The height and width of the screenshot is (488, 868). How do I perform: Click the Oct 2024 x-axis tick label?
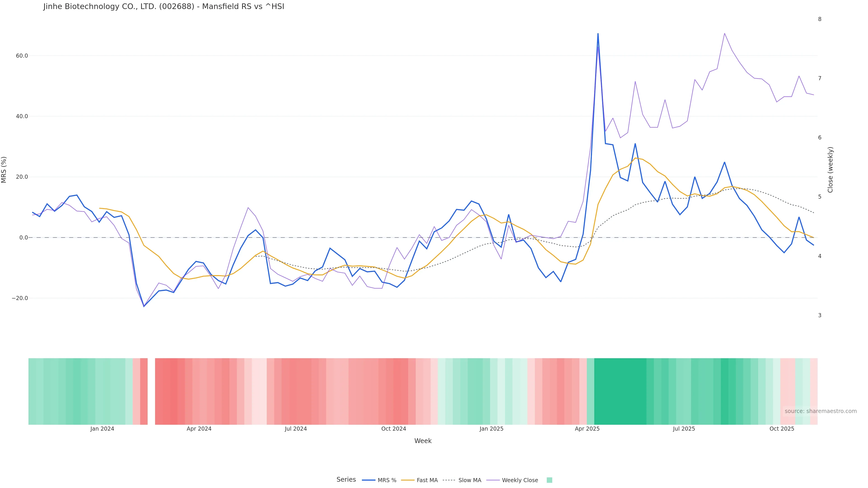tap(394, 429)
